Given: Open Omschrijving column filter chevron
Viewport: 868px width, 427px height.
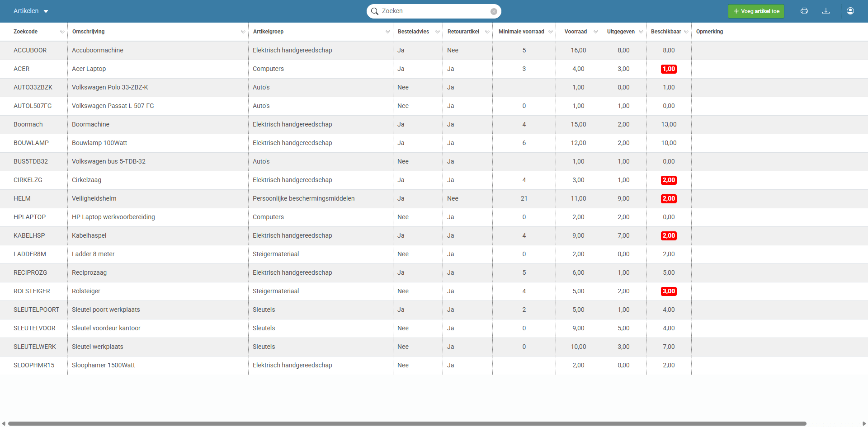Looking at the screenshot, I should coord(243,32).
